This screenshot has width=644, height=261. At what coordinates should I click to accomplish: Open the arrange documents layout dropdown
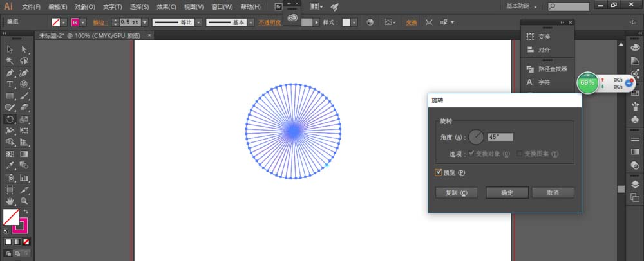pos(316,6)
